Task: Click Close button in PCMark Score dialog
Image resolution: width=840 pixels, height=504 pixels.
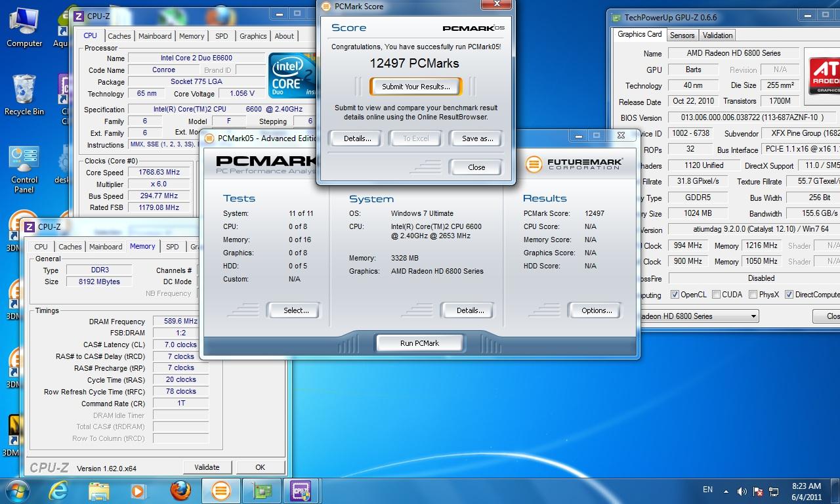Action: pyautogui.click(x=476, y=167)
